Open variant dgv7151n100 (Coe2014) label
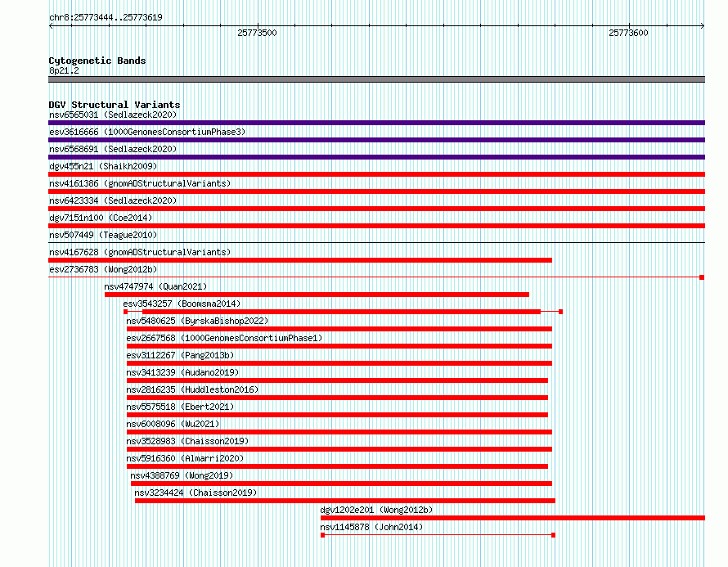This screenshot has height=567, width=728. 101,218
